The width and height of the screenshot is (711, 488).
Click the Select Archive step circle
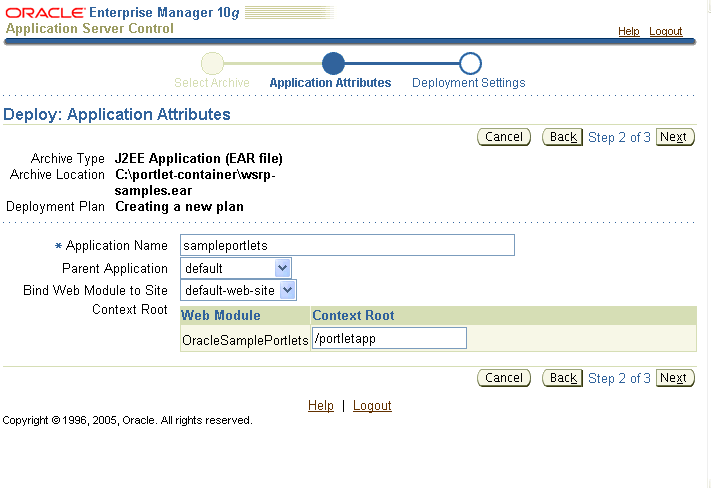[x=212, y=63]
